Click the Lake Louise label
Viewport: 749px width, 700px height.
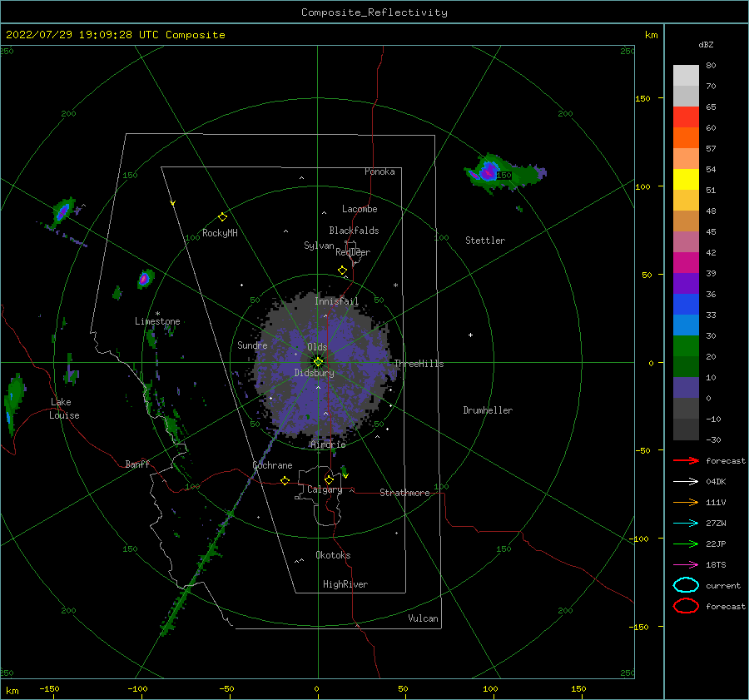click(64, 409)
